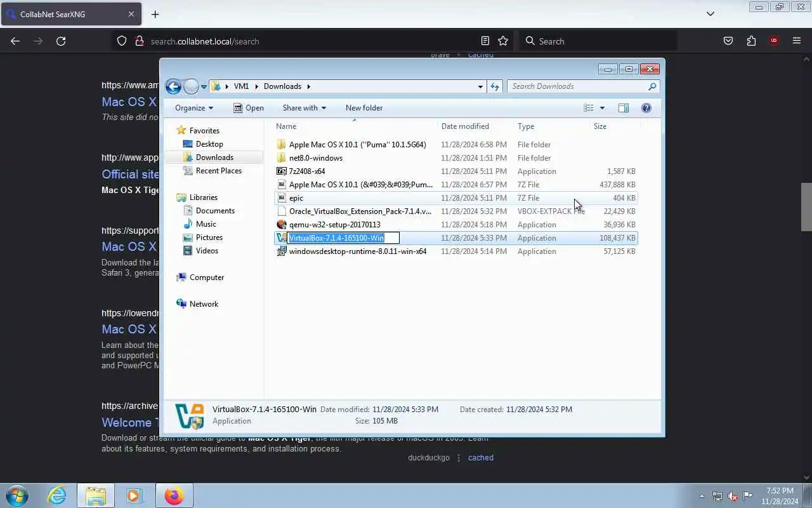The width and height of the screenshot is (812, 508).
Task: Open the Windows Start button
Action: point(16,495)
